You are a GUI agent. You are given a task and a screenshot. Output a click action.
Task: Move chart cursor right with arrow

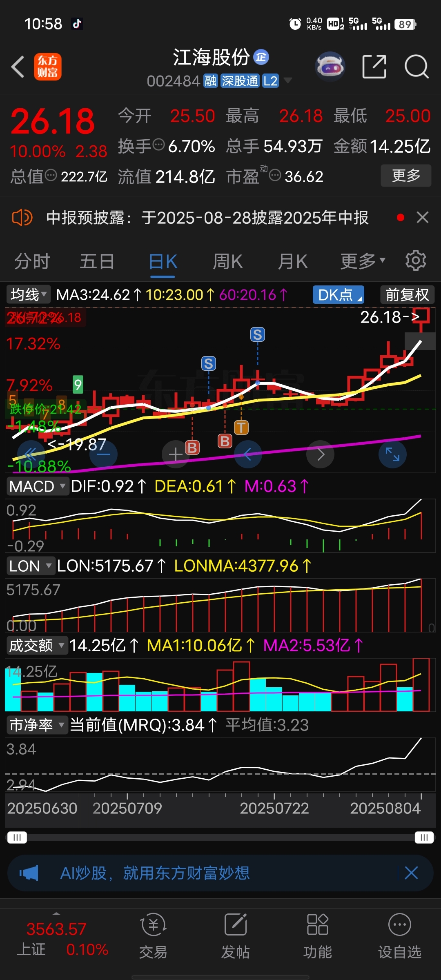pos(321,454)
